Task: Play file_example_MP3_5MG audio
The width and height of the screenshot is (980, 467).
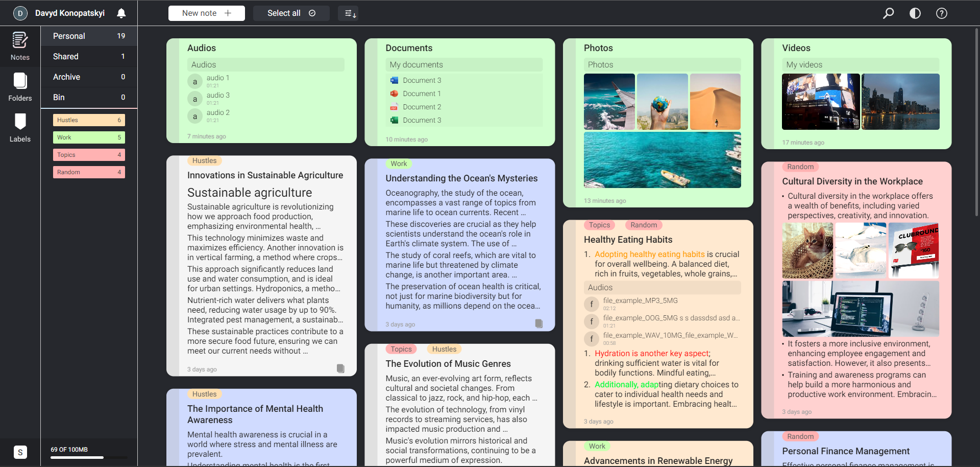Action: [x=592, y=304]
